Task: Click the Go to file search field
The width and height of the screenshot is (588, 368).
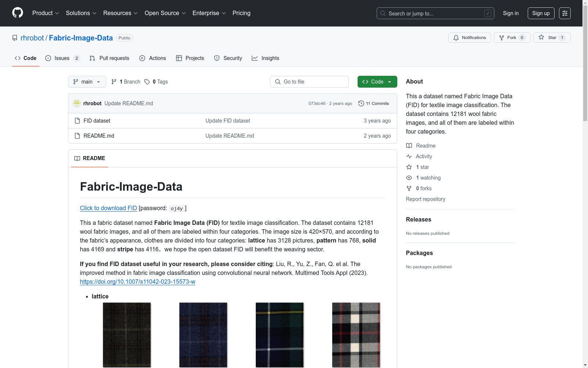Action: (309, 82)
